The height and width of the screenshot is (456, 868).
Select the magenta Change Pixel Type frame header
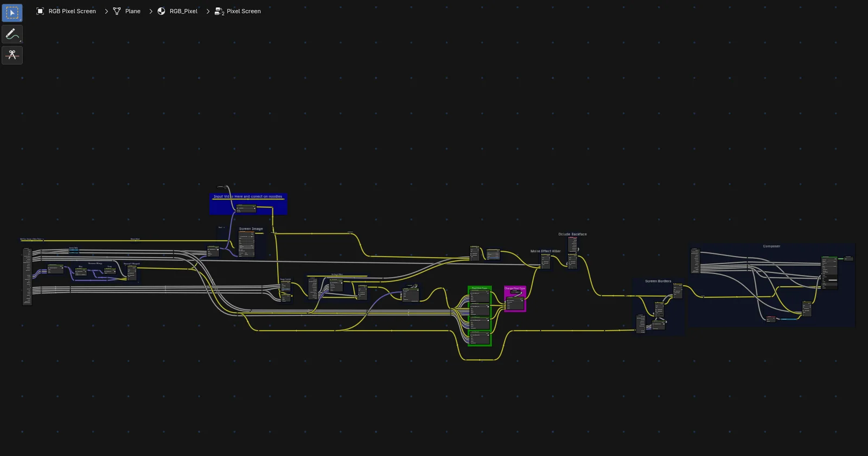[515, 288]
